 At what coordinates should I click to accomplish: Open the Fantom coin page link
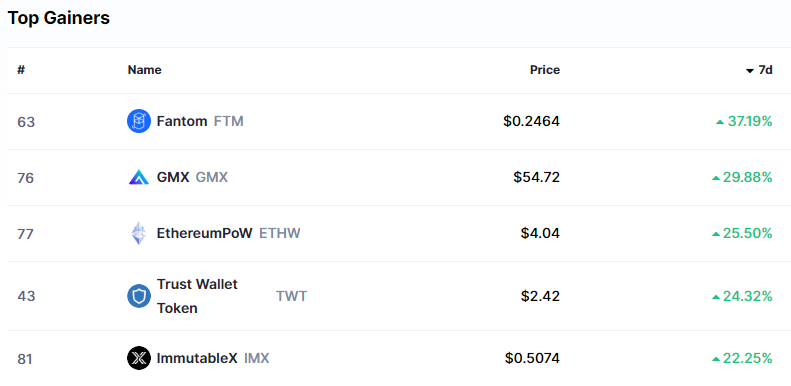[182, 121]
